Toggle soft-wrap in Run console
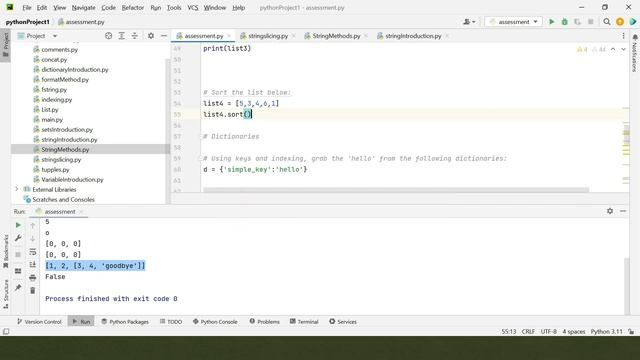This screenshot has width=640, height=360. pyautogui.click(x=33, y=252)
